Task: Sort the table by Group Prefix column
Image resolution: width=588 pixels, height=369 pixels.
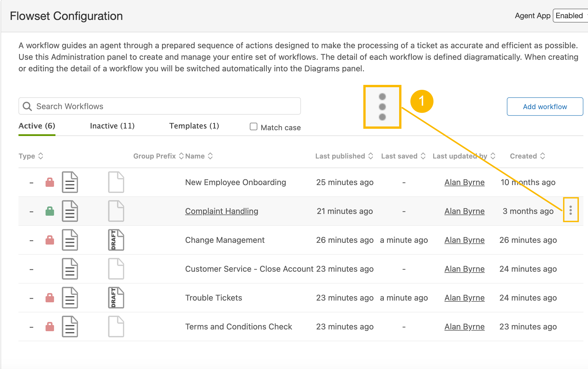Action: [x=181, y=156]
